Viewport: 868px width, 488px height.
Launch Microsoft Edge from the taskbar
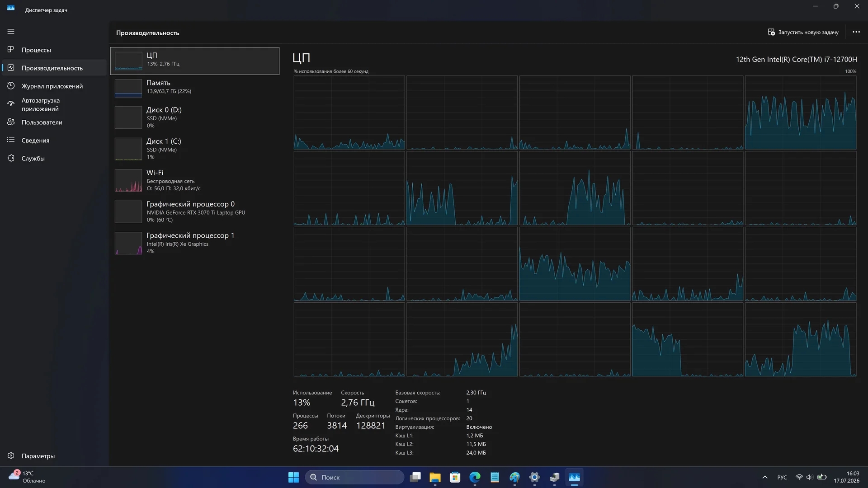475,477
